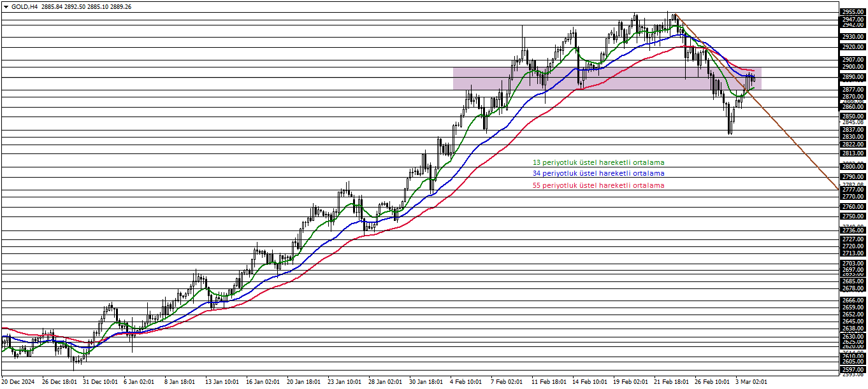This screenshot has width=868, height=389.
Task: Click the 2678.00 price level label
Action: pyautogui.click(x=853, y=288)
